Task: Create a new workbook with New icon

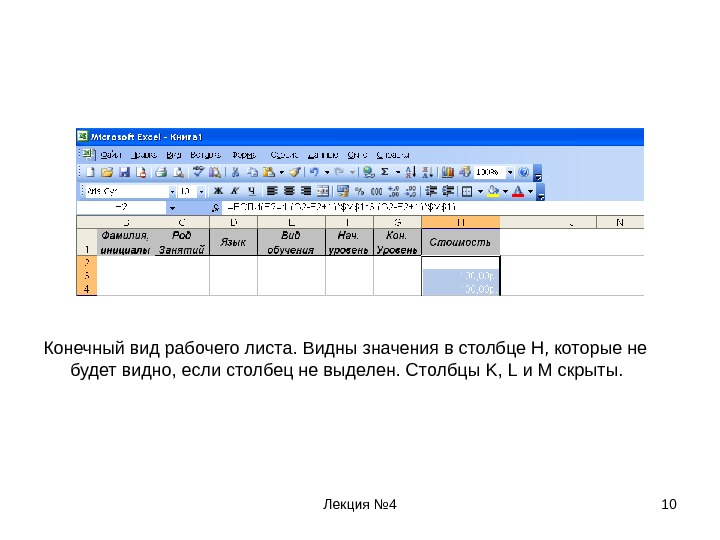Action: click(x=90, y=173)
